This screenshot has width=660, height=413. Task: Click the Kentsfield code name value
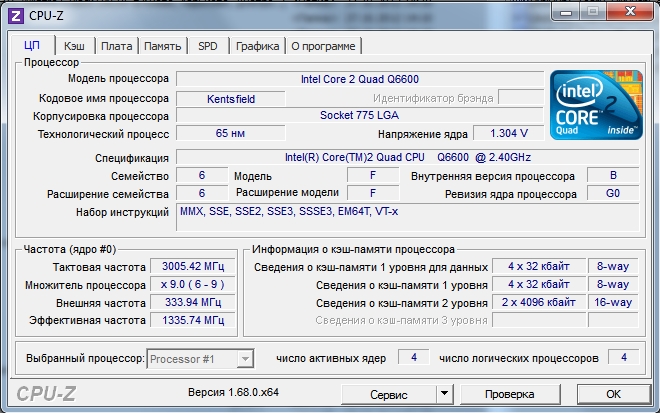tap(231, 99)
